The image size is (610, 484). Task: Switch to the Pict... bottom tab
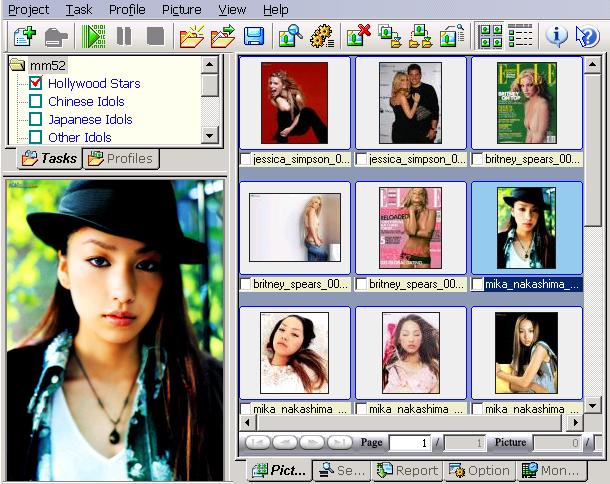click(x=279, y=471)
